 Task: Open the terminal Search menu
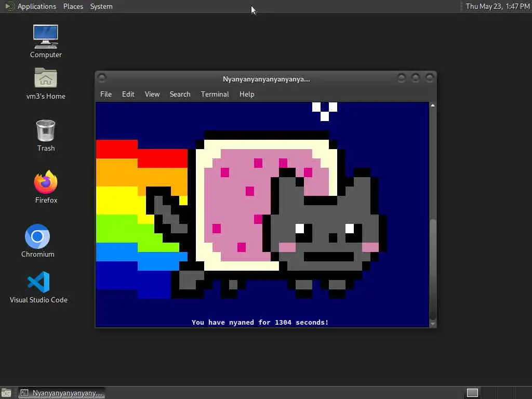pyautogui.click(x=180, y=95)
